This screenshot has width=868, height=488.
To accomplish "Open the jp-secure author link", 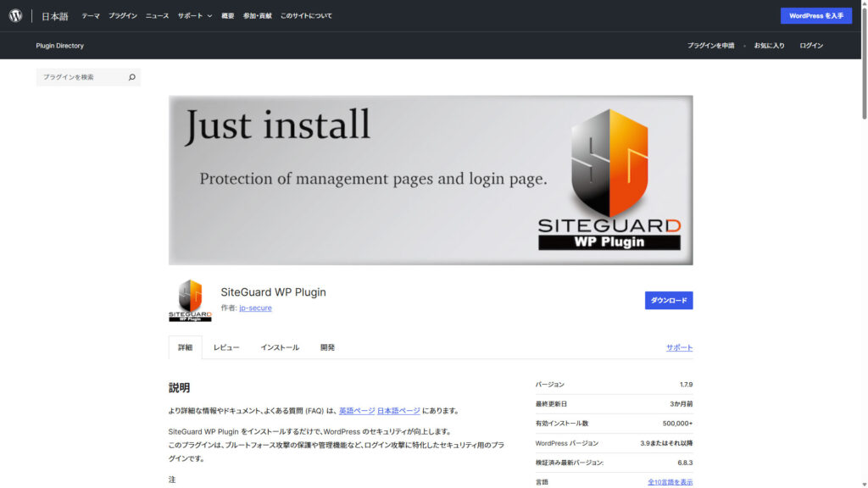I will pos(255,308).
